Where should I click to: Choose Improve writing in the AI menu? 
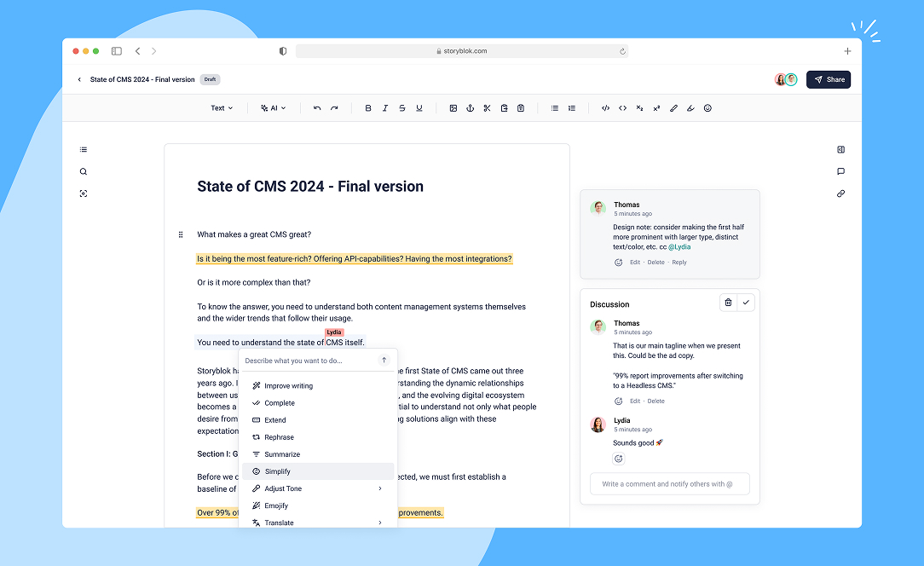click(288, 386)
